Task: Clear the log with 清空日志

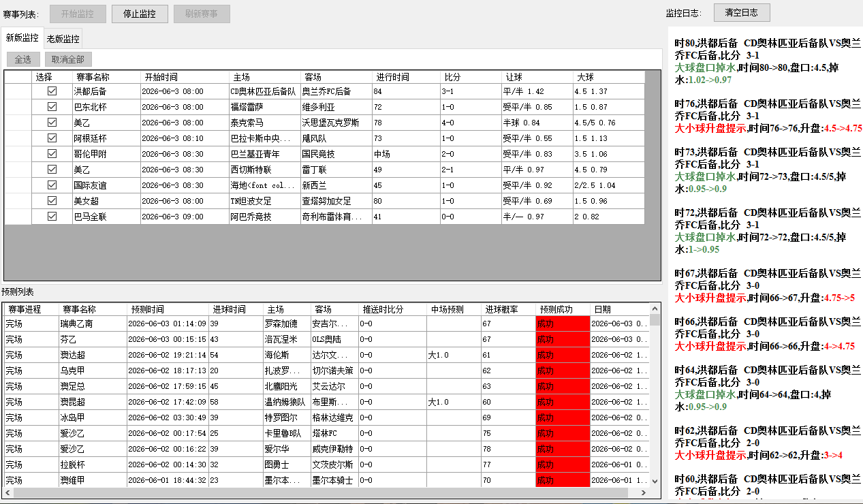Action: click(742, 12)
